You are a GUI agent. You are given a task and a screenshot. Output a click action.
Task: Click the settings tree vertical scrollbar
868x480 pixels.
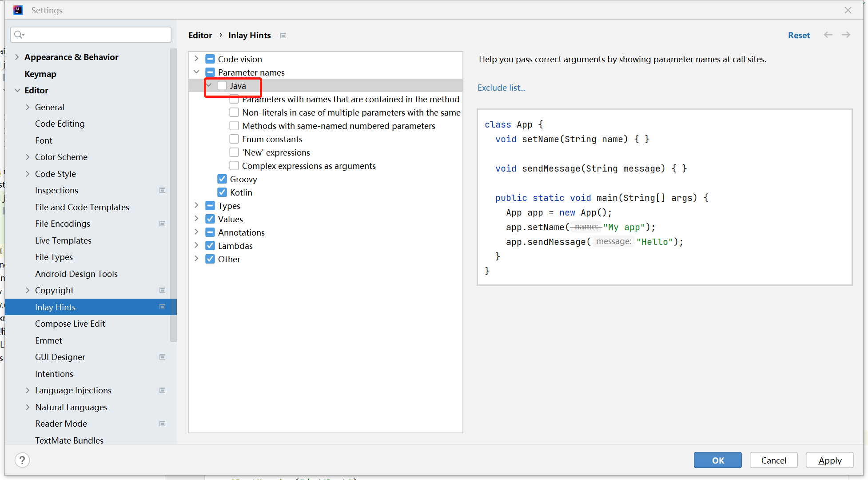(173, 196)
